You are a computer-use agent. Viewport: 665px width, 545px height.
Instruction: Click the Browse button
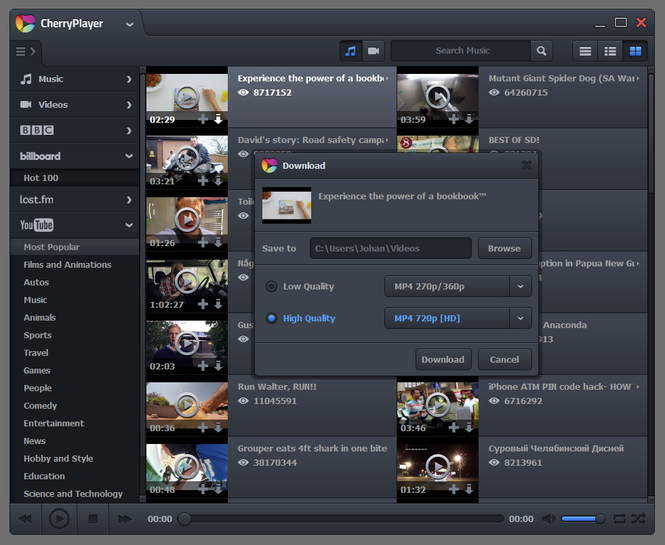pyautogui.click(x=504, y=248)
